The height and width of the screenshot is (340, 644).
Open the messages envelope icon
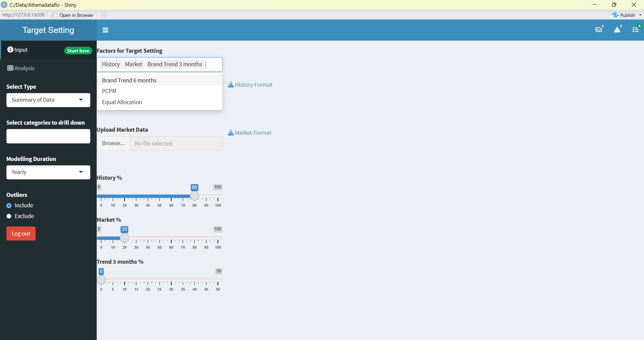[x=599, y=30]
